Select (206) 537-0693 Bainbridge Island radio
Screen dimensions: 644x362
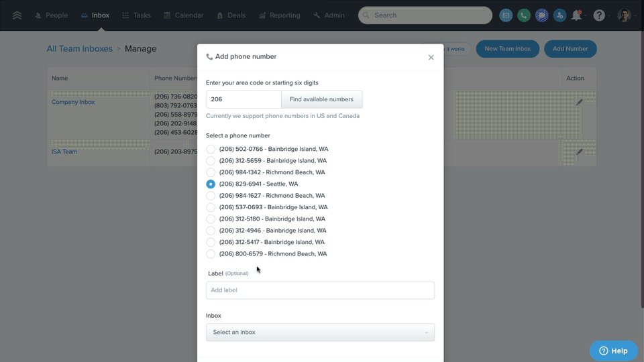tap(211, 207)
